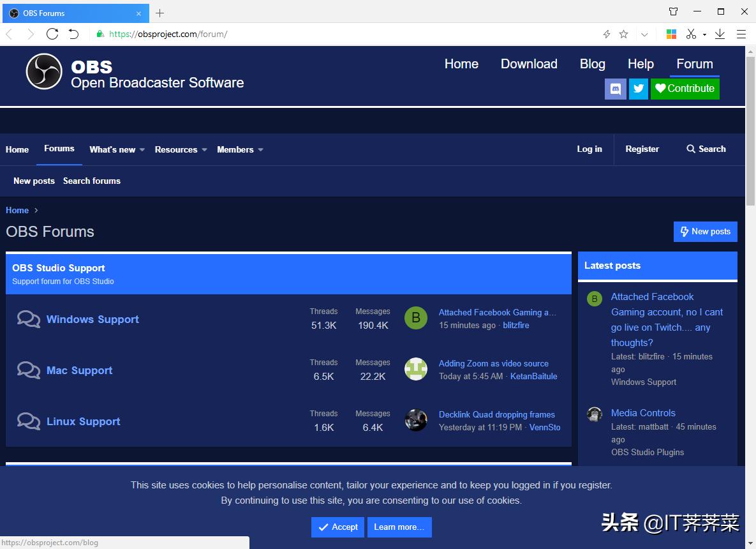This screenshot has height=549, width=756.
Task: Click the Mac Support chat bubbles icon
Action: [29, 370]
